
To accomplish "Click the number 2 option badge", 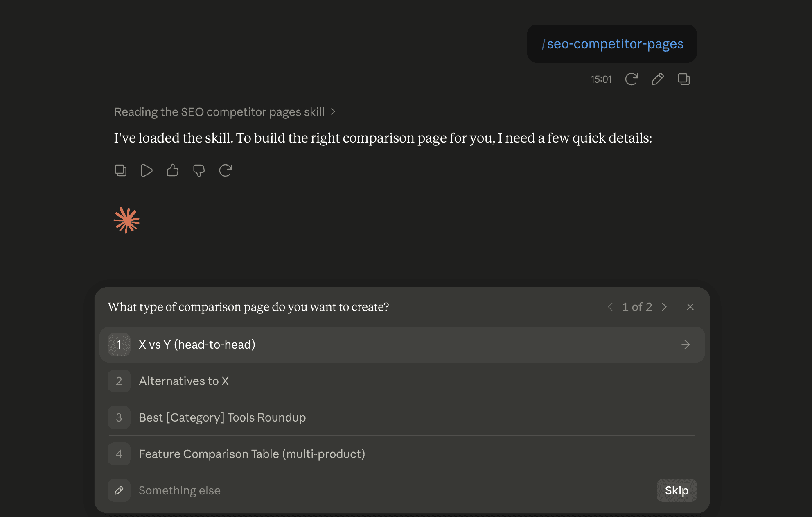I will pos(119,381).
